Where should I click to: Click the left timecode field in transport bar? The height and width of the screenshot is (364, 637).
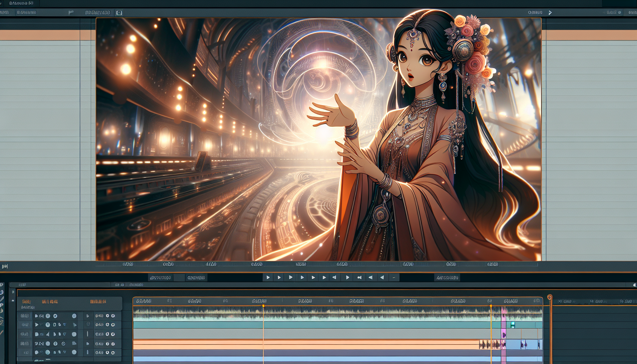pyautogui.click(x=160, y=278)
